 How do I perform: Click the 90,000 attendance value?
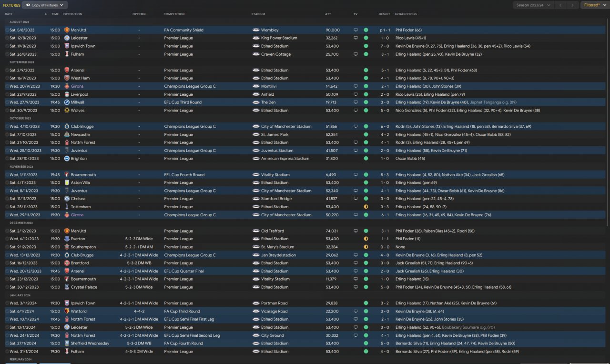point(333,30)
